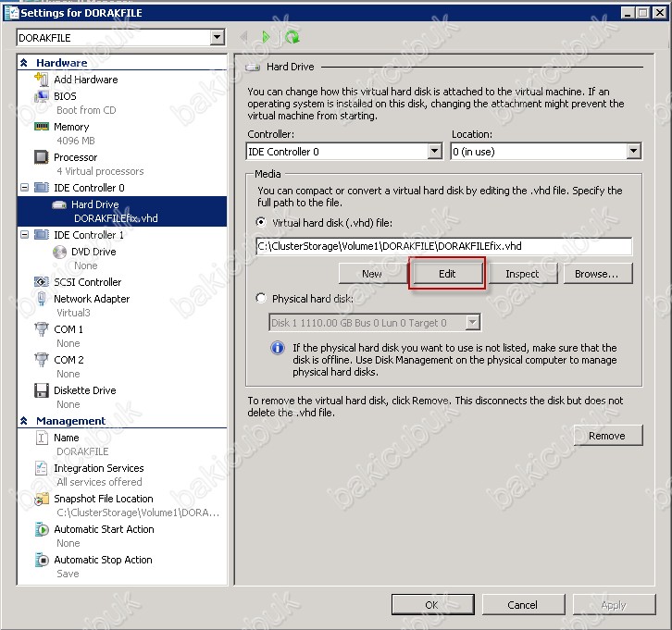Click the green forward navigation arrow
Screen dimensions: 672x630
tap(267, 37)
